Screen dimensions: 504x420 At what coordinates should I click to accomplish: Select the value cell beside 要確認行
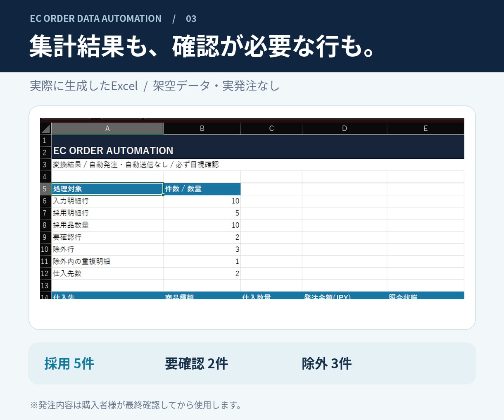(x=202, y=237)
